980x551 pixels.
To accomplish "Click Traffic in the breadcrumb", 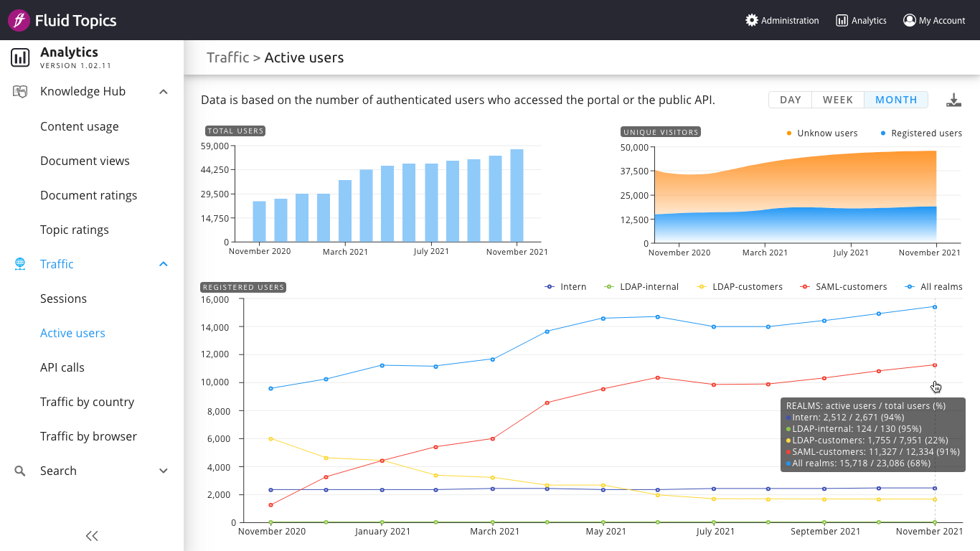I will (227, 57).
